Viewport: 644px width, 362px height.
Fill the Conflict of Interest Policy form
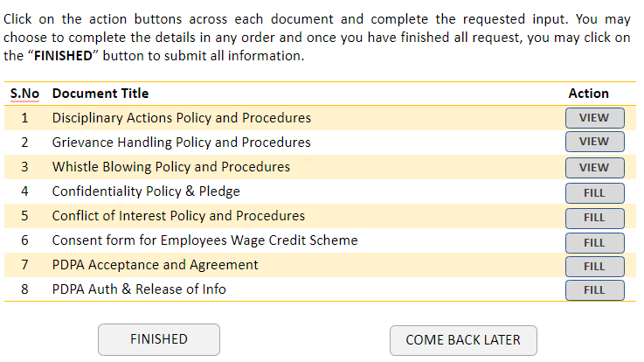click(595, 218)
